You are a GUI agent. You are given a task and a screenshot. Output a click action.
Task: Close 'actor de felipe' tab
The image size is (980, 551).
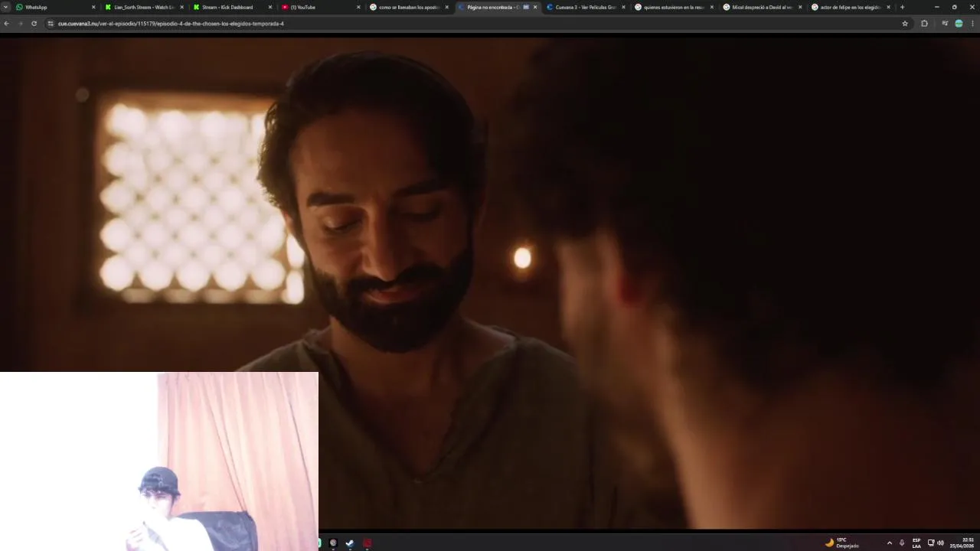[889, 7]
